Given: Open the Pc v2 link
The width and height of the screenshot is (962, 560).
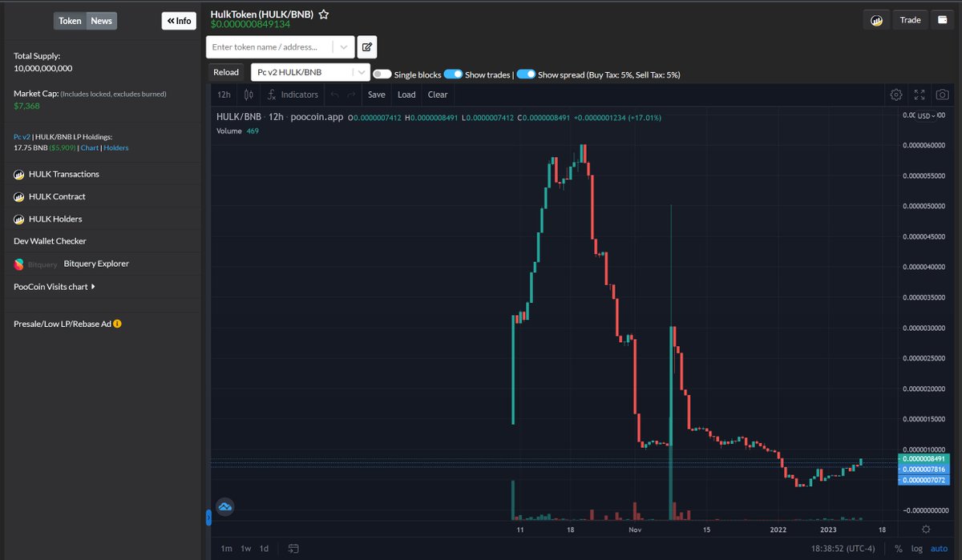Looking at the screenshot, I should pos(22,137).
